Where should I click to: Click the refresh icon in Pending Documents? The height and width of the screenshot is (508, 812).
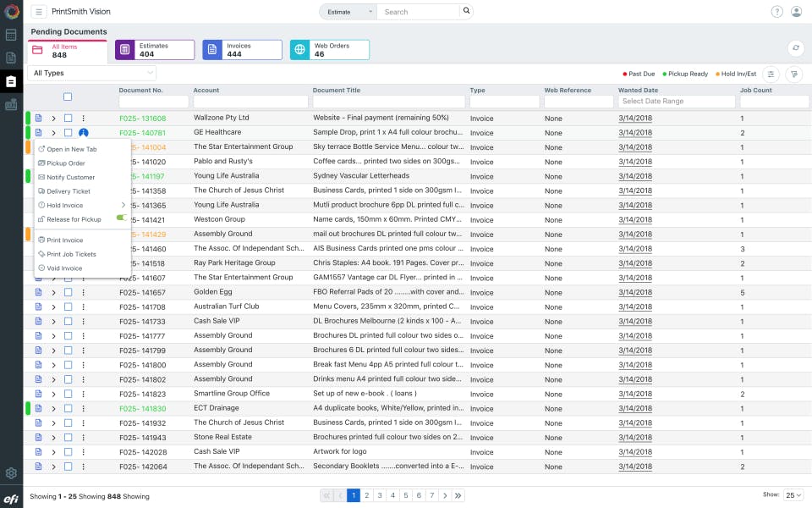point(794,49)
